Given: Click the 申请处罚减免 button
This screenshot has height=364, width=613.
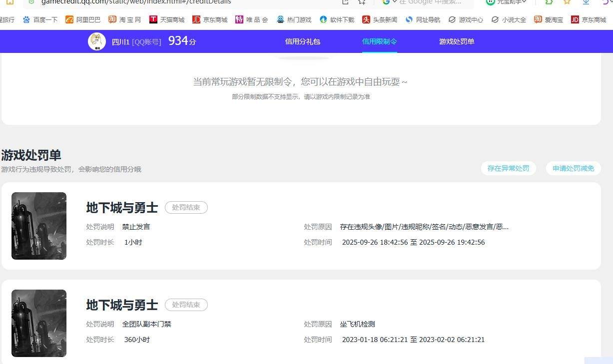Looking at the screenshot, I should pos(574,168).
